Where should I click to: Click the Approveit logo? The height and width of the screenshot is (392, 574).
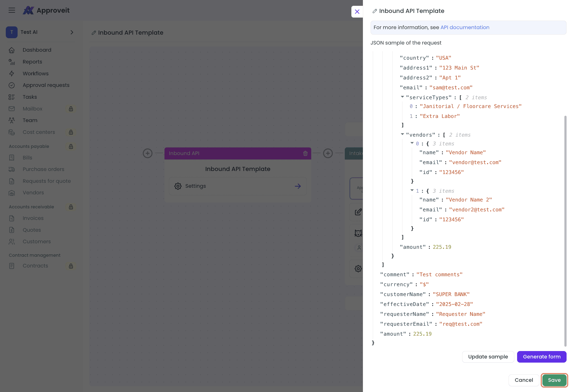click(46, 10)
